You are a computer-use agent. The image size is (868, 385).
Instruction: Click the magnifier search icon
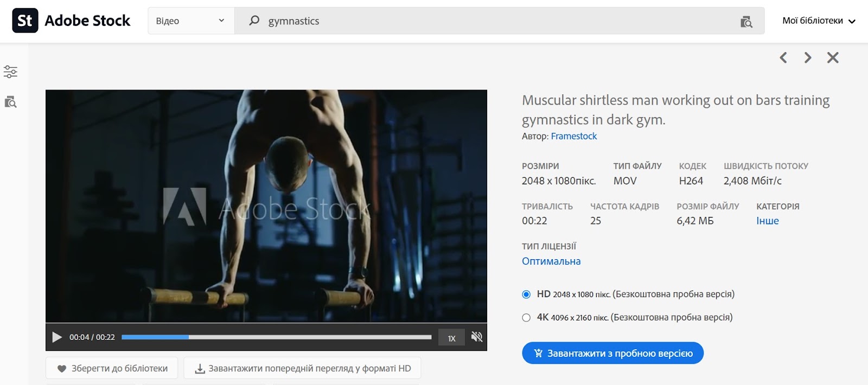[x=254, y=21]
